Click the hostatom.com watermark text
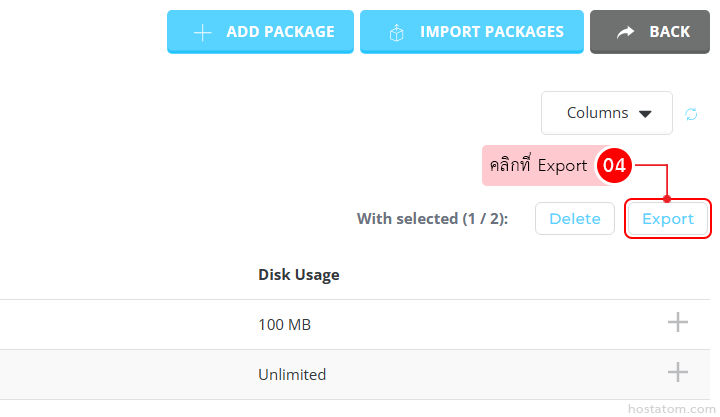The width and height of the screenshot is (720, 417). pyautogui.click(x=671, y=409)
